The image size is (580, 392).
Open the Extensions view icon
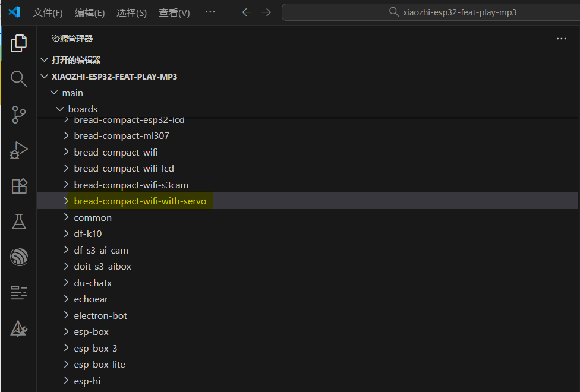click(19, 186)
